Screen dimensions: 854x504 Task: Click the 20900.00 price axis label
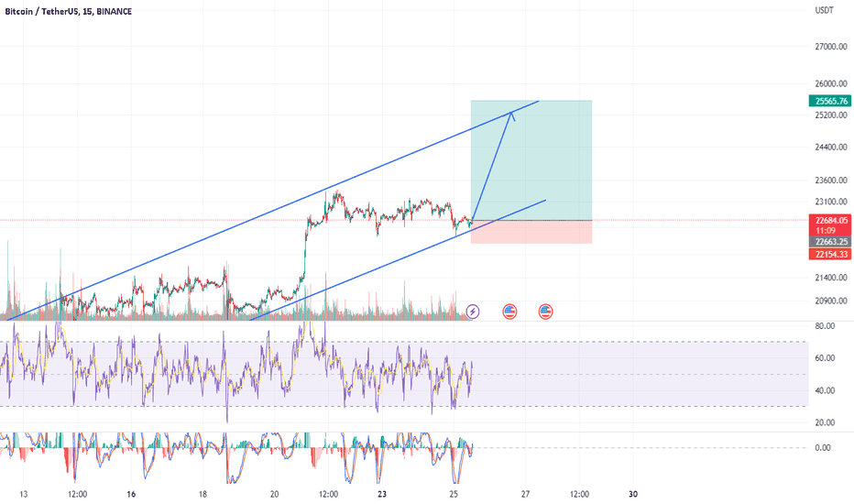coord(831,301)
